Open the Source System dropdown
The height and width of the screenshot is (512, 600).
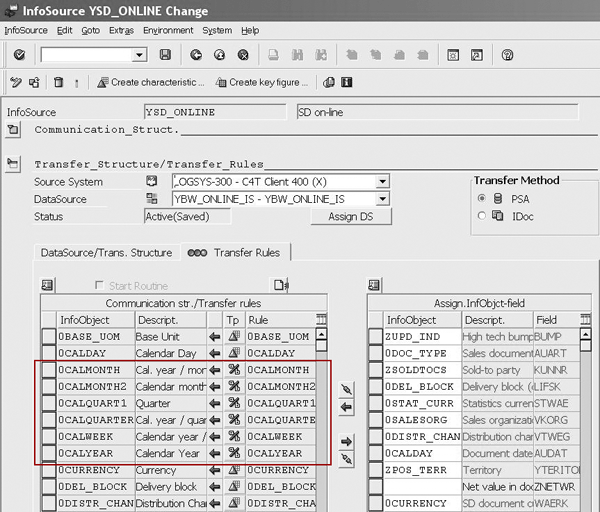[x=382, y=181]
